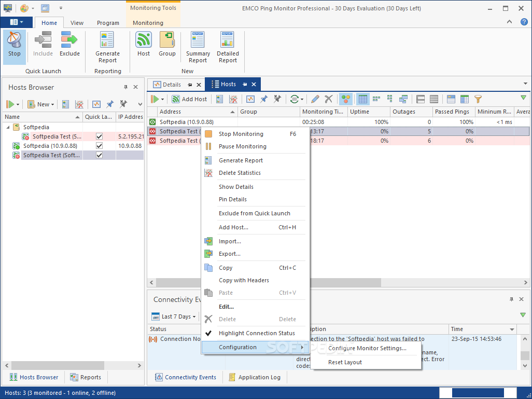Toggle Highlight Connection Status menu entry
Viewport: 532px width, 399px height.
[x=256, y=333]
